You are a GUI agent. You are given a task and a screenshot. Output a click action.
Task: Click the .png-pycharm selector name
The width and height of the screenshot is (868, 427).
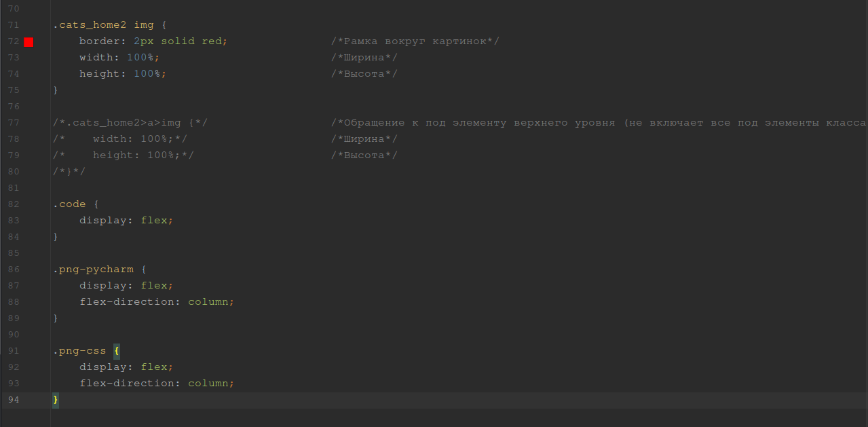click(93, 270)
